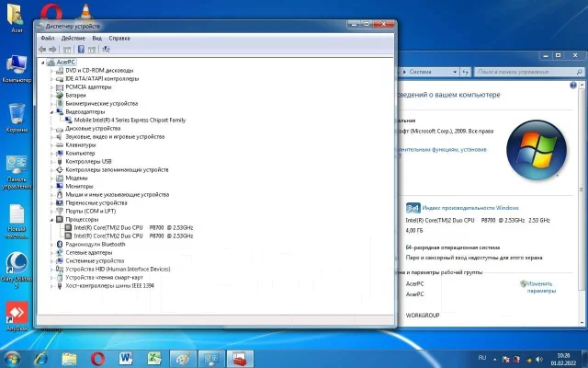Select Хост-контроллеры шины IEEE 1394 icon
This screenshot has width=588, height=368.
click(59, 285)
